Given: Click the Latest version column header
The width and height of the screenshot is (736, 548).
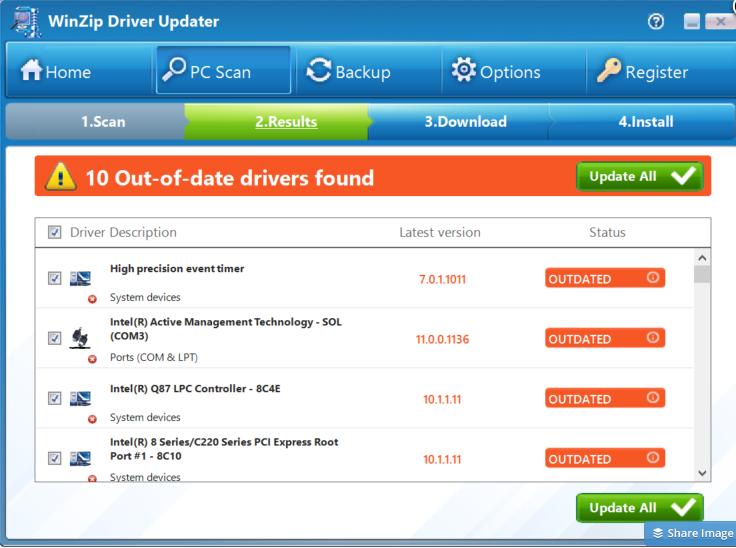Looking at the screenshot, I should pos(440,232).
